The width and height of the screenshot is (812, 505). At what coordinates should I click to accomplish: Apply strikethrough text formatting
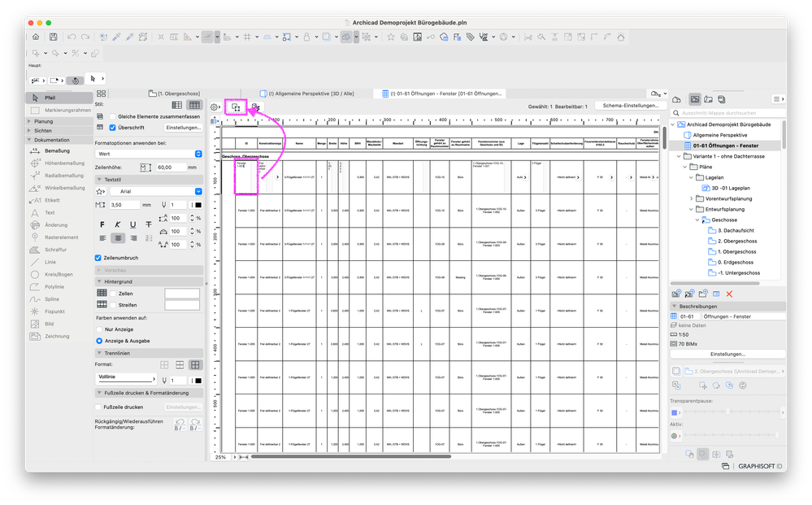tap(149, 224)
